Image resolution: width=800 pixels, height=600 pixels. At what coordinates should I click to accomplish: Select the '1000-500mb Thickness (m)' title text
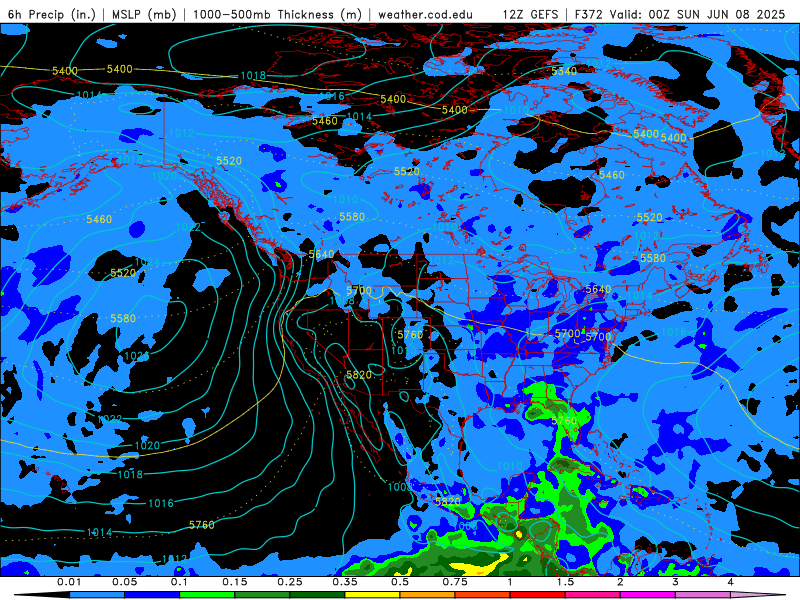click(x=277, y=14)
